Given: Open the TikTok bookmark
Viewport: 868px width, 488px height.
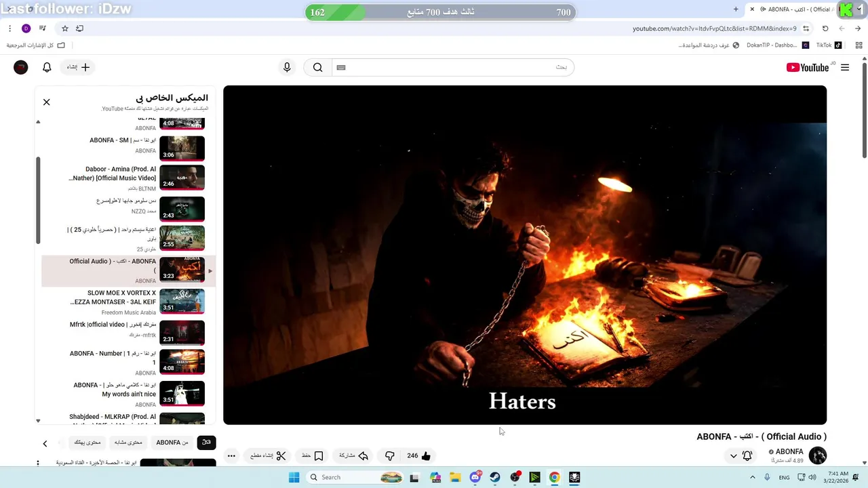Looking at the screenshot, I should [829, 45].
